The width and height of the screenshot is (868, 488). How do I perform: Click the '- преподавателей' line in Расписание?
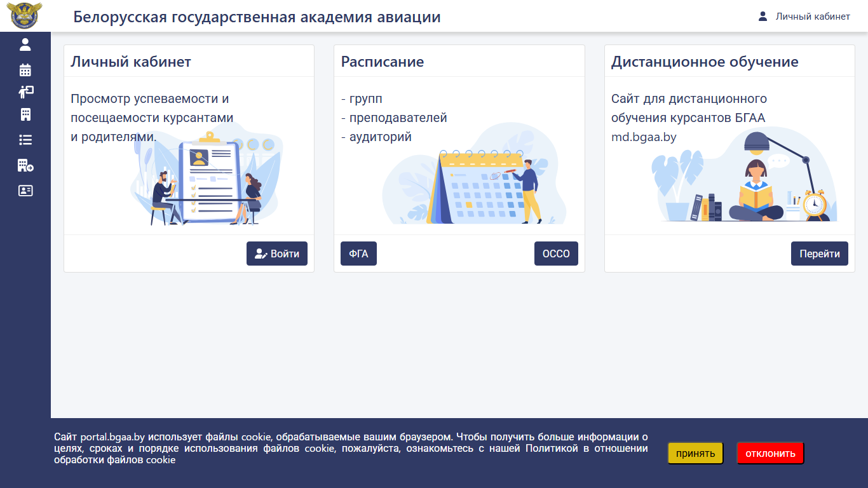(x=394, y=118)
